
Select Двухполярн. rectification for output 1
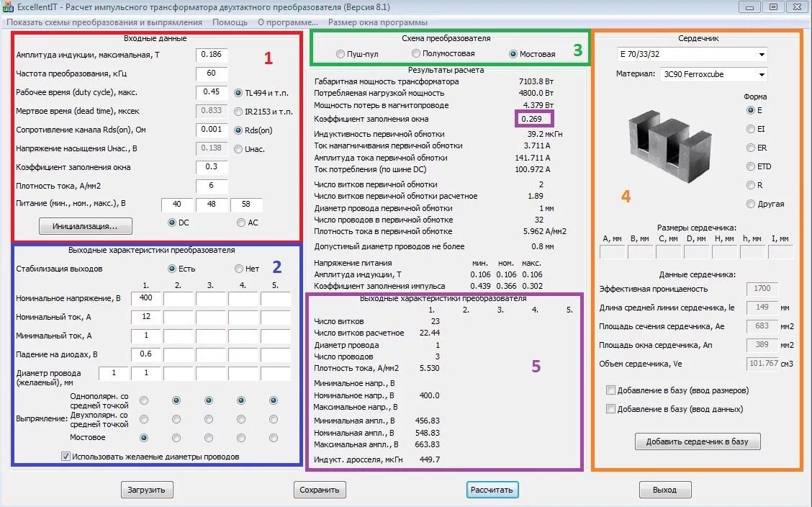point(144,419)
